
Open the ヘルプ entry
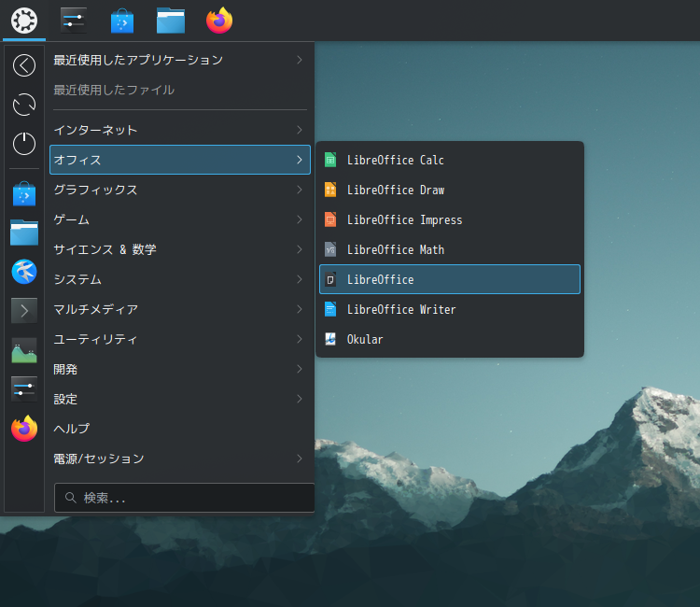tap(180, 429)
